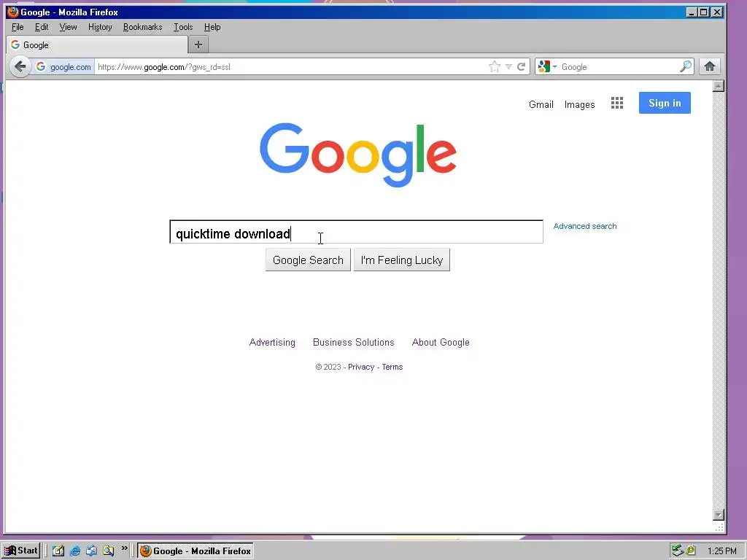The image size is (747, 560).
Task: Open the Business Solutions link
Action: tap(354, 343)
